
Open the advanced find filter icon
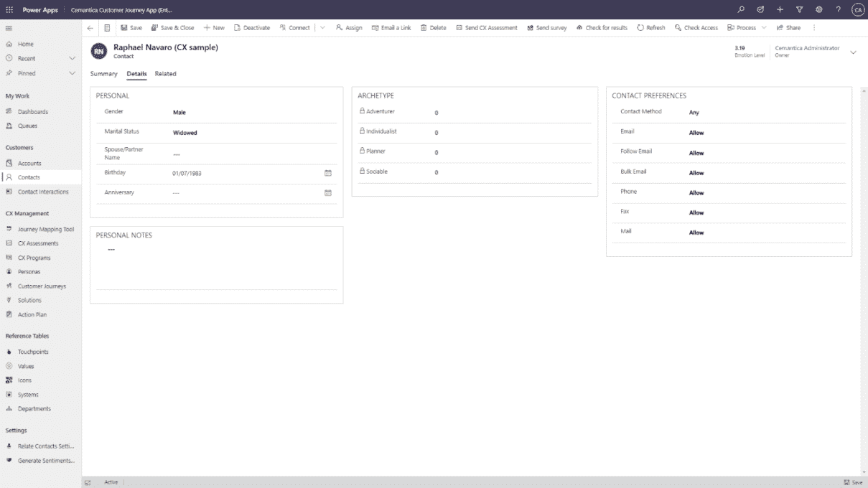799,10
